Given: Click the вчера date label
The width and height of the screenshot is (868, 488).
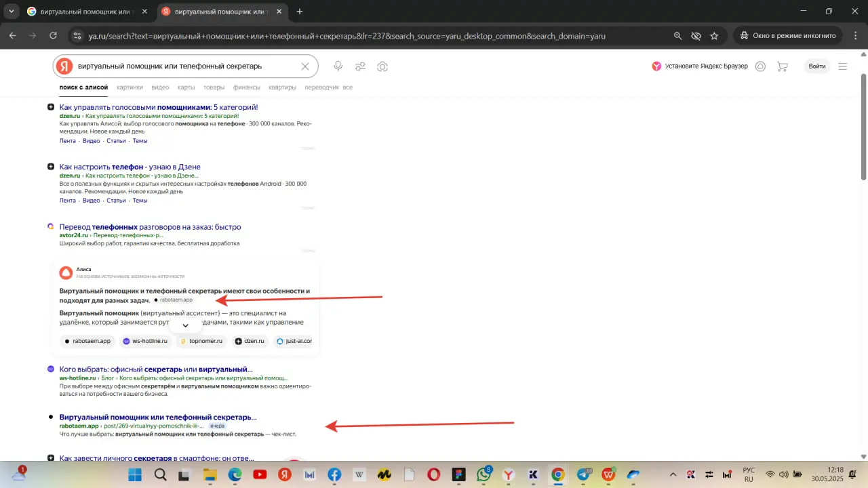Looking at the screenshot, I should (217, 426).
